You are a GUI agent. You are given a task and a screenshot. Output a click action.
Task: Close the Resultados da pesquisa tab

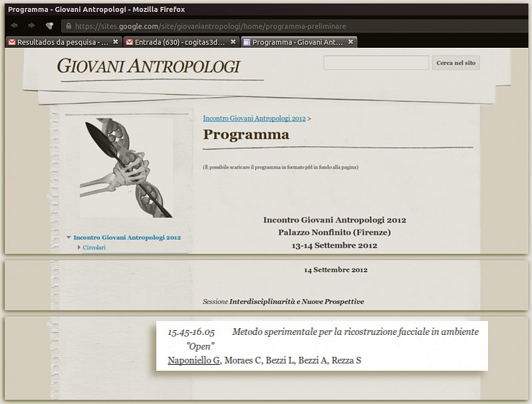[x=115, y=43]
